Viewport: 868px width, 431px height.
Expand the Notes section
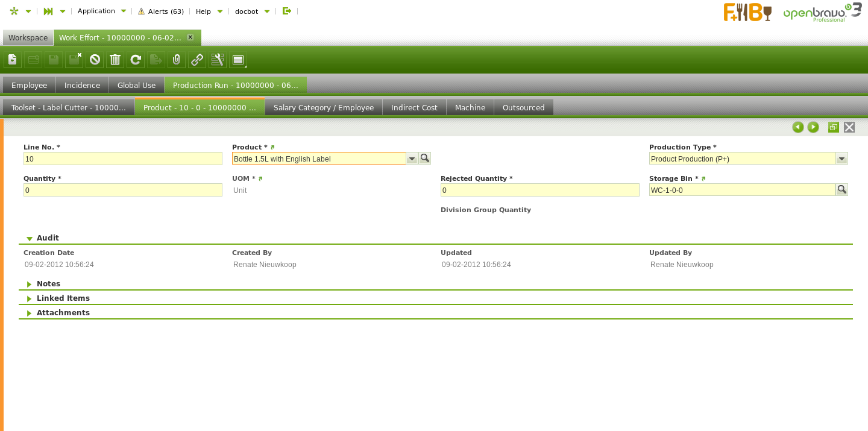pyautogui.click(x=30, y=284)
